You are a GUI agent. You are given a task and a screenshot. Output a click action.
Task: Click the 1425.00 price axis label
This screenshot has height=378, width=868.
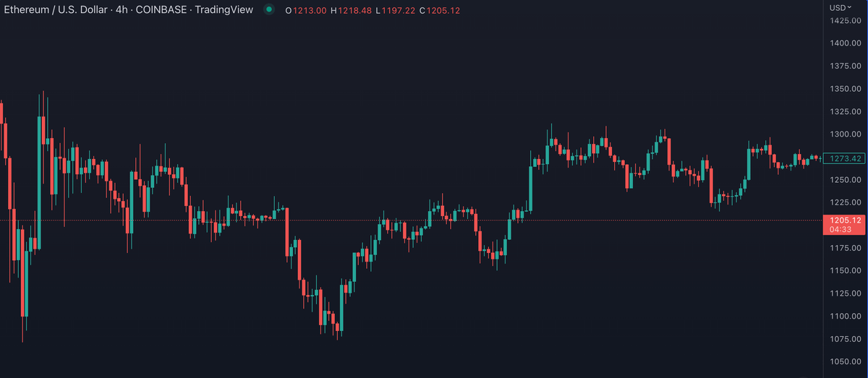point(845,20)
